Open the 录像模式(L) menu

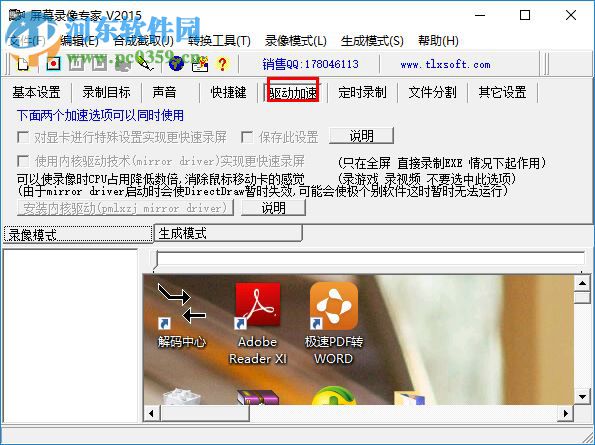point(296,41)
